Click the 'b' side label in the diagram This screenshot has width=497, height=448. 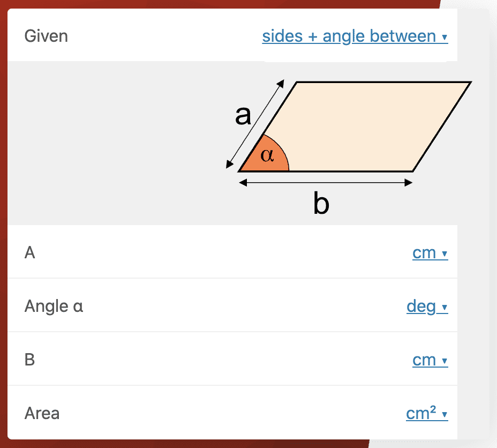click(321, 204)
